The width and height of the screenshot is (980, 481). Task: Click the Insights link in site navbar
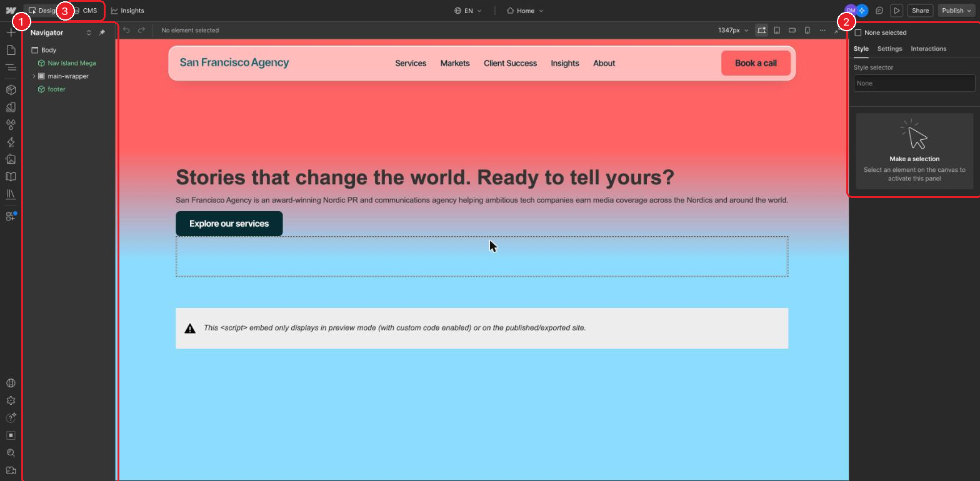point(564,63)
